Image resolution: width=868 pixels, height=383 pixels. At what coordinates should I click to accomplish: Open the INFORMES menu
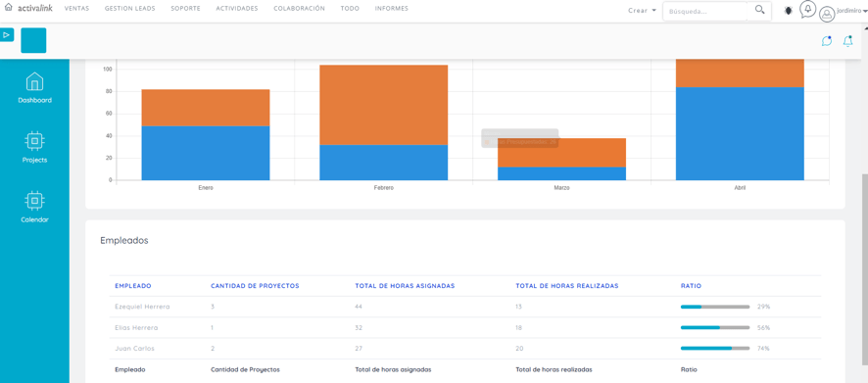pos(391,9)
